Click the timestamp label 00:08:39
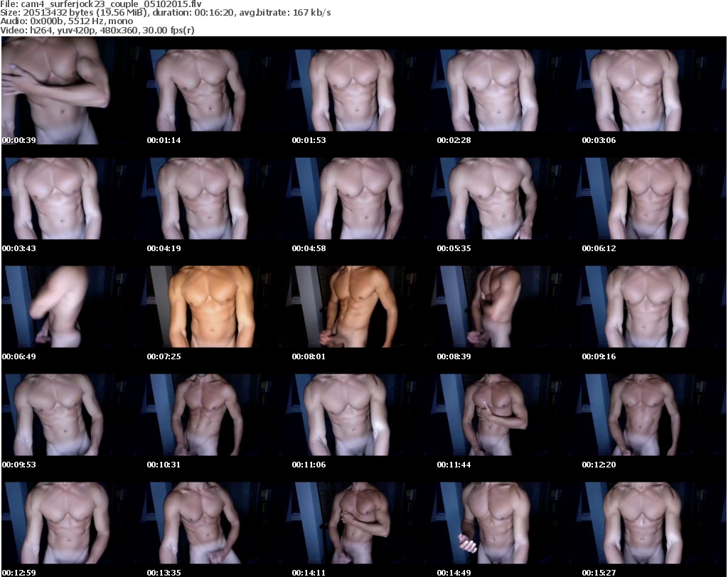 pyautogui.click(x=454, y=356)
